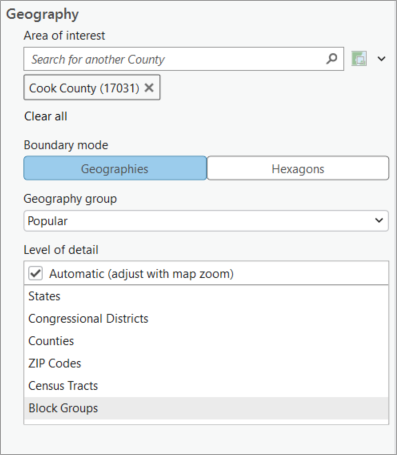Choose Block Groups in the list
The width and height of the screenshot is (397, 455).
click(206, 408)
